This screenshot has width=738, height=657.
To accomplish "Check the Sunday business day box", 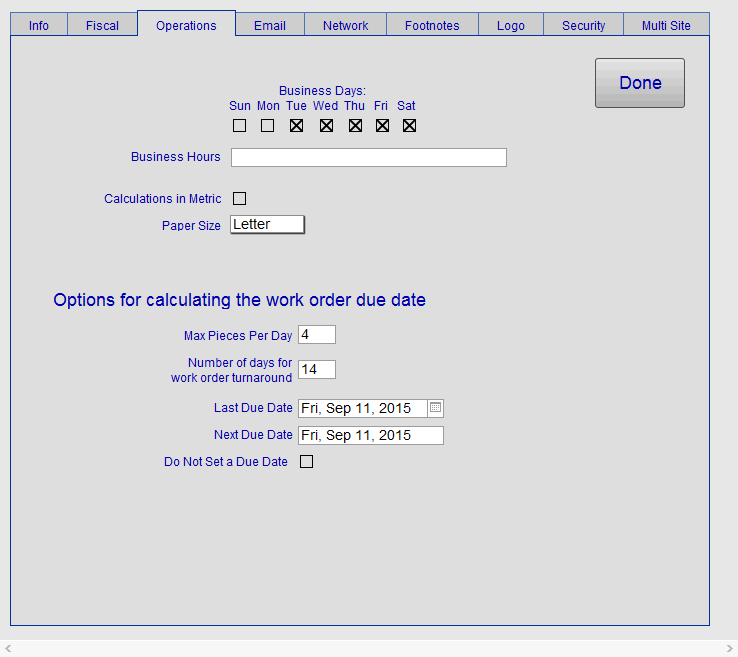I will (x=239, y=126).
